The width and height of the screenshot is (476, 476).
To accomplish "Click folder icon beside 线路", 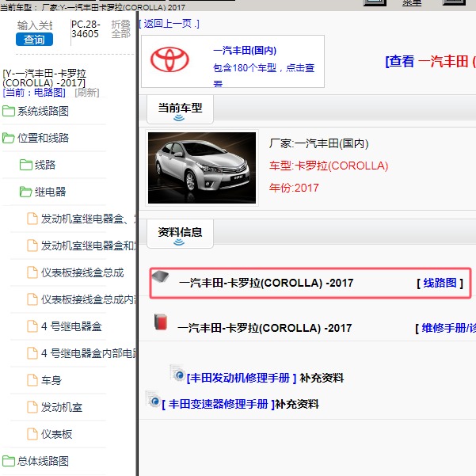I will 26,165.
